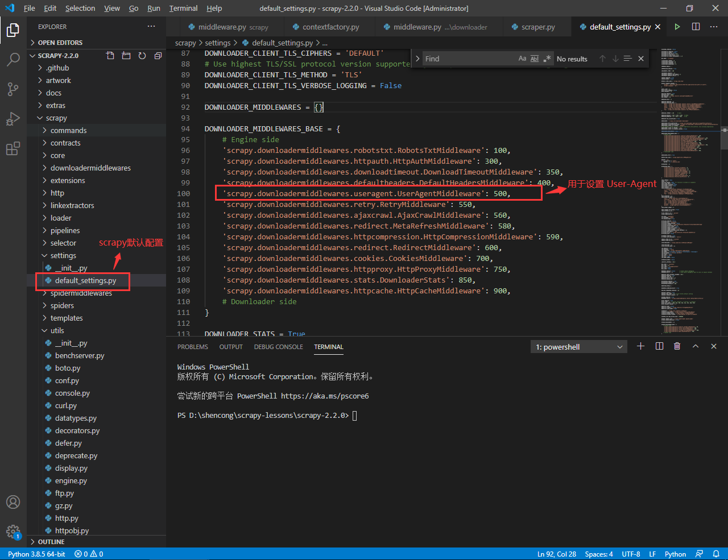The image size is (728, 560).
Task: Open engine.py in the explorer
Action: click(x=96, y=480)
